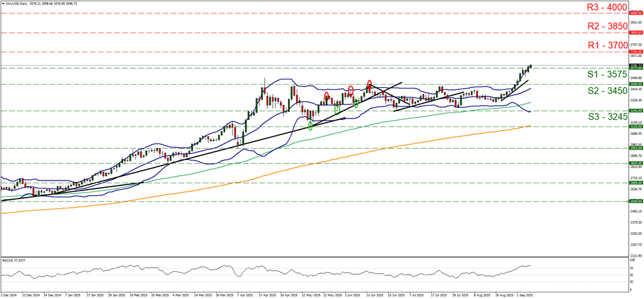644x299 pixels.
Task: Click the latest candlestick at chart's right edge
Action: pyautogui.click(x=531, y=65)
